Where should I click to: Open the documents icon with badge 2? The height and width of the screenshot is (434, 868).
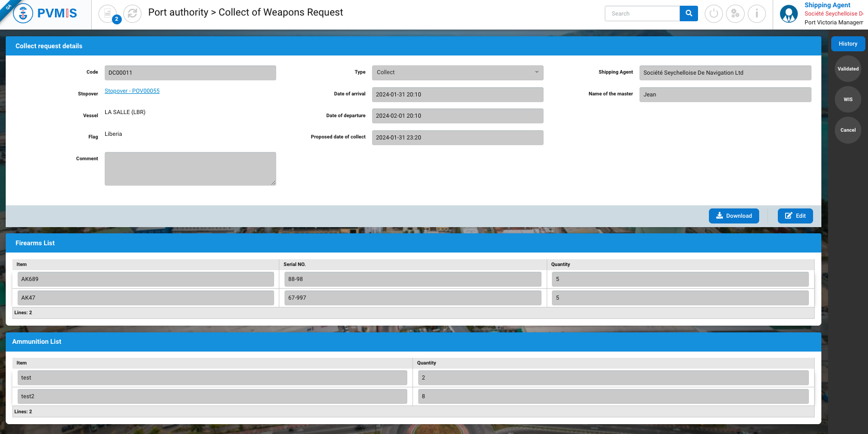[108, 13]
